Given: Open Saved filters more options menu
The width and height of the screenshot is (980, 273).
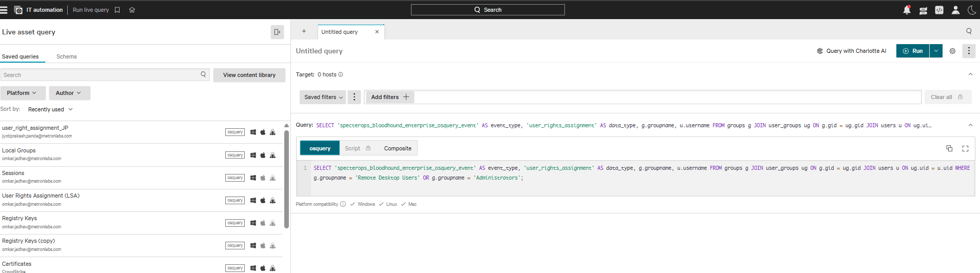Looking at the screenshot, I should click(x=354, y=97).
